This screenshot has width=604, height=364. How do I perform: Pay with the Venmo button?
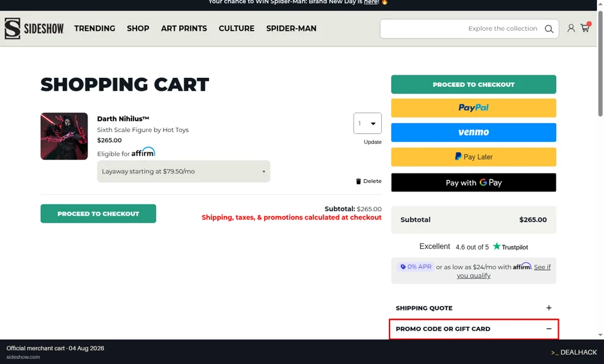(473, 133)
